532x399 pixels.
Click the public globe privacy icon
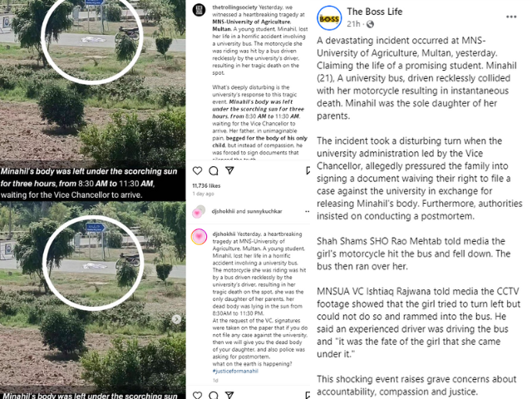370,24
